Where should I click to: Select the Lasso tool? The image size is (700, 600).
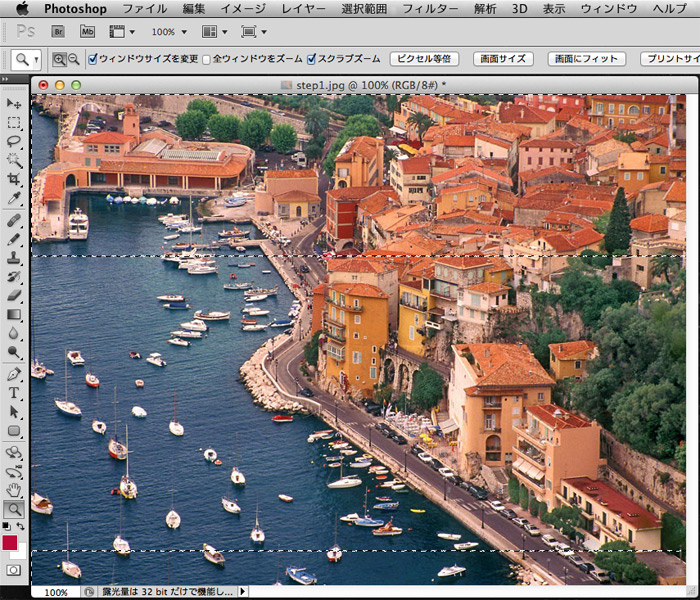point(14,142)
